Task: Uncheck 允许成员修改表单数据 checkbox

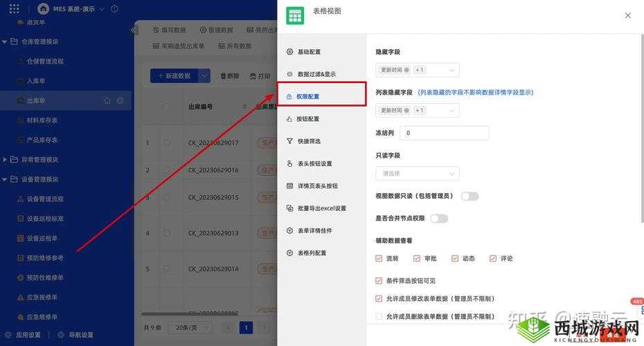Action: [379, 299]
